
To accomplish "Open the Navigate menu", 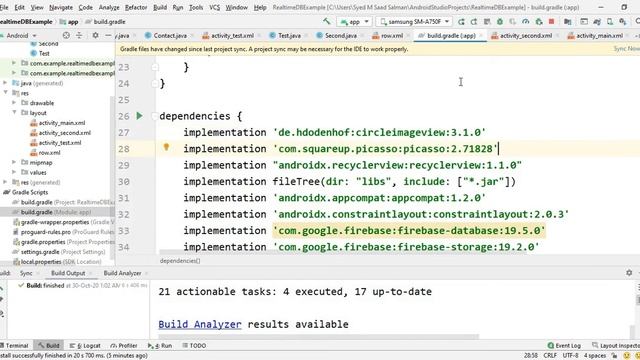I will click(61, 7).
